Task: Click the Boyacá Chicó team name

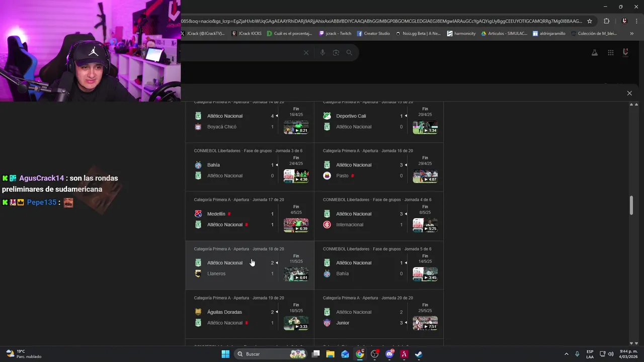Action: pyautogui.click(x=222, y=127)
